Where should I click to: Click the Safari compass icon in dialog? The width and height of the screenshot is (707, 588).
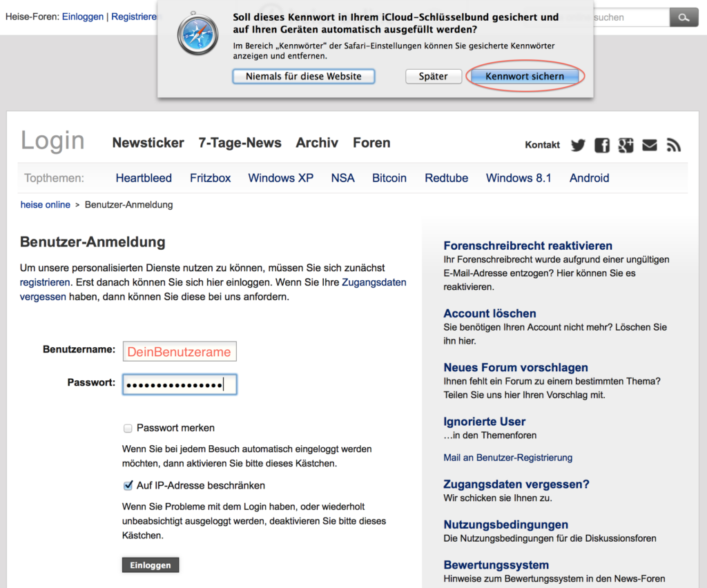[197, 35]
